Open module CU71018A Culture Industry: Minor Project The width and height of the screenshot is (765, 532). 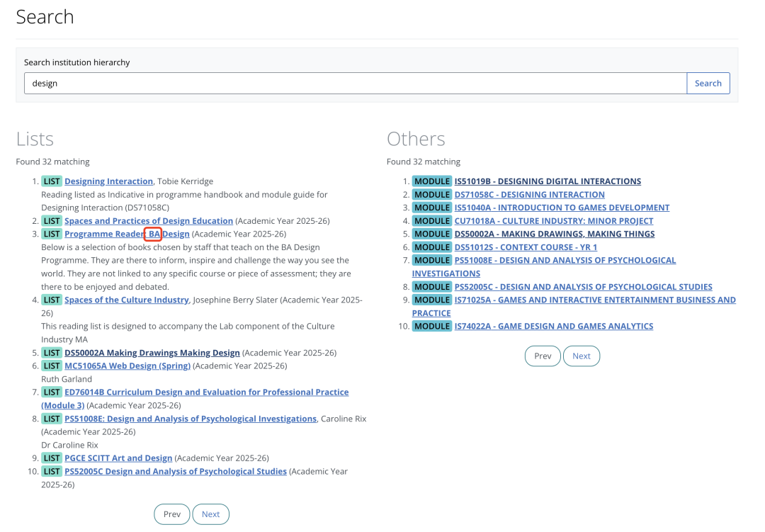click(x=554, y=220)
